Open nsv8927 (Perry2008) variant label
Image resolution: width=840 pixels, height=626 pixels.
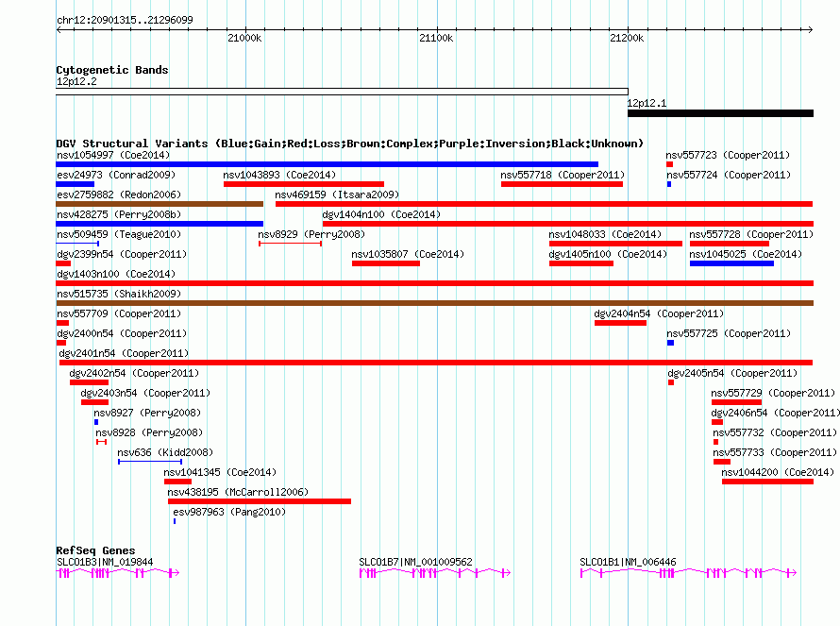(x=147, y=413)
